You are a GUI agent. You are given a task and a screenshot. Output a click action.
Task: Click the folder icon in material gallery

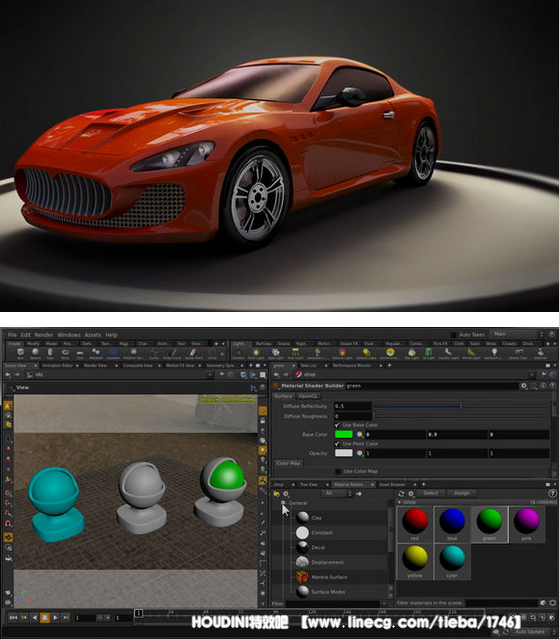277,494
